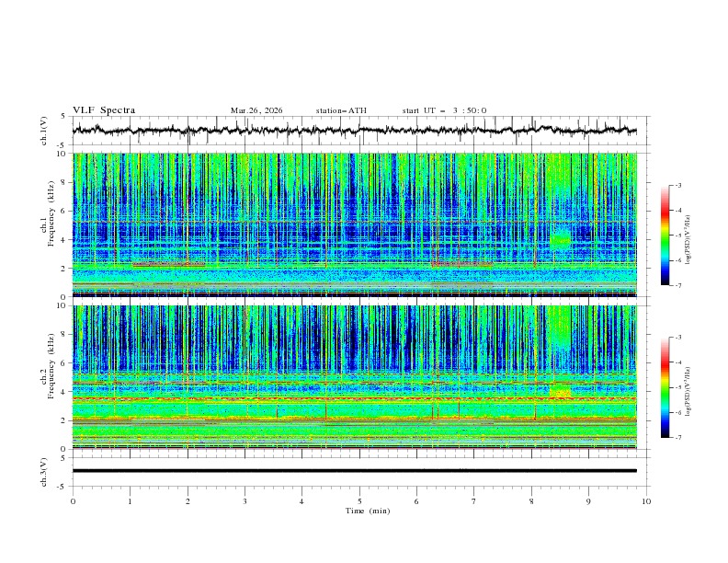
Task: Click the lower color bar's "-7" tick
Action: click(678, 438)
